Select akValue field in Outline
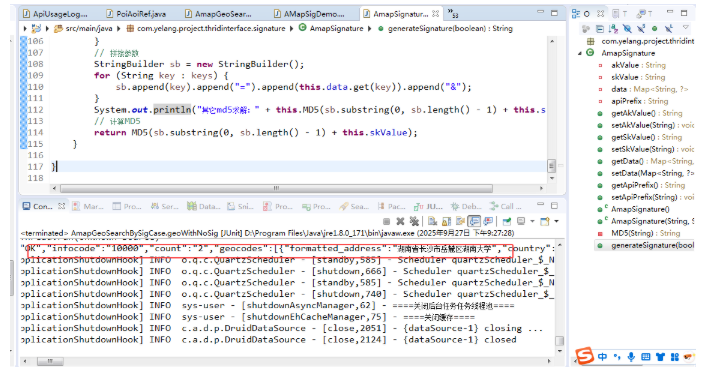This screenshot has width=705, height=371. click(638, 65)
